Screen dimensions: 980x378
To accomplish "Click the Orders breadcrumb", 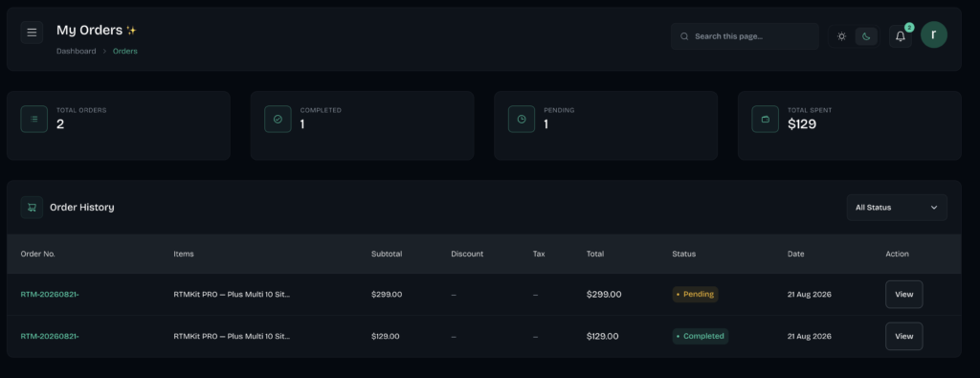I will (x=125, y=52).
